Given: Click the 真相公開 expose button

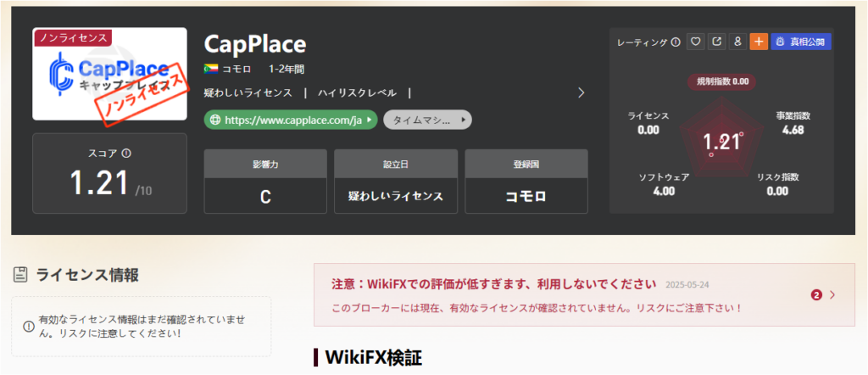Looking at the screenshot, I should point(801,42).
